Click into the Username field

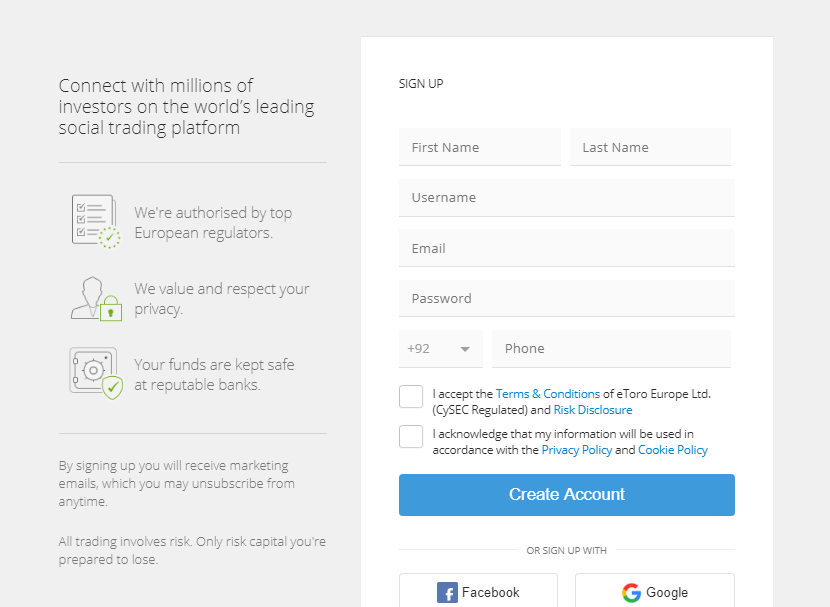566,198
